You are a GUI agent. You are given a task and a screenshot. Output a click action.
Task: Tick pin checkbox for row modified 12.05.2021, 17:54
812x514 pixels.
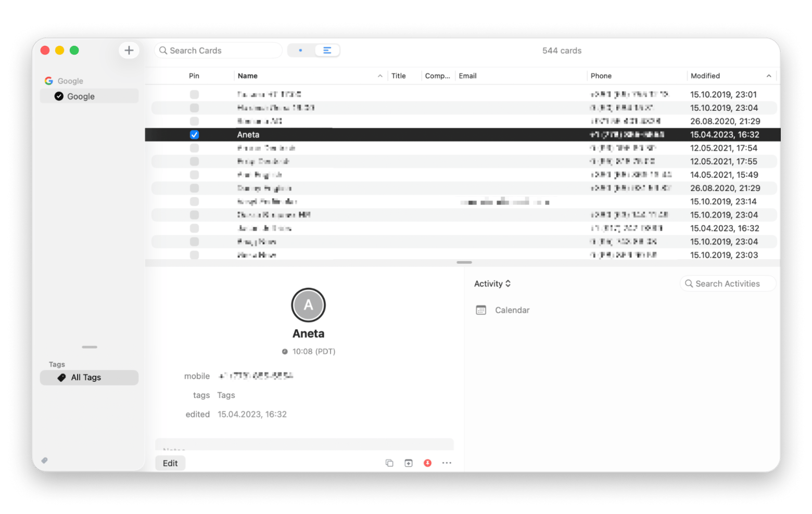point(194,148)
